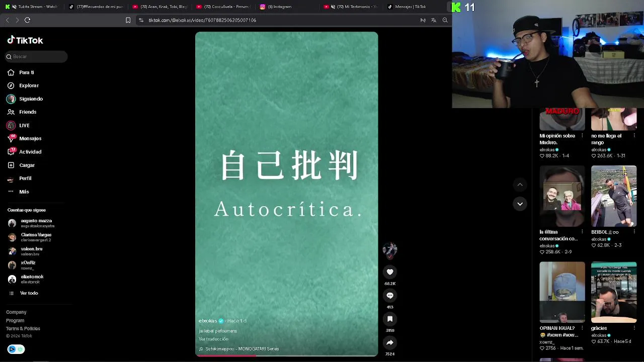
Task: Click Cargar upload option
Action: coord(21,165)
